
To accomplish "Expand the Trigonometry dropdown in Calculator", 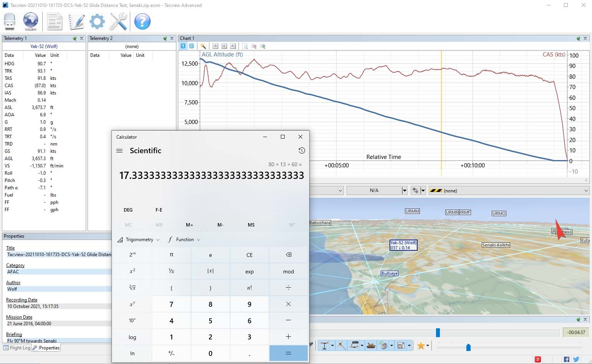I will click(x=138, y=240).
